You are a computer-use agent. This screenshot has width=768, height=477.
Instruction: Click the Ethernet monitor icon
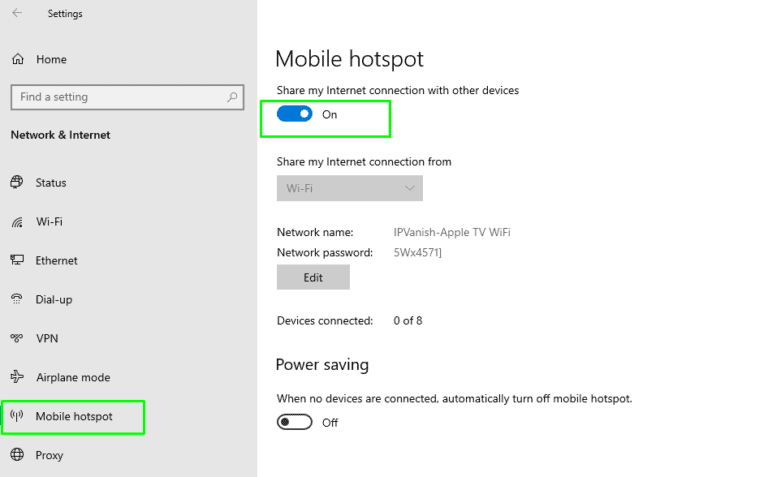(17, 261)
